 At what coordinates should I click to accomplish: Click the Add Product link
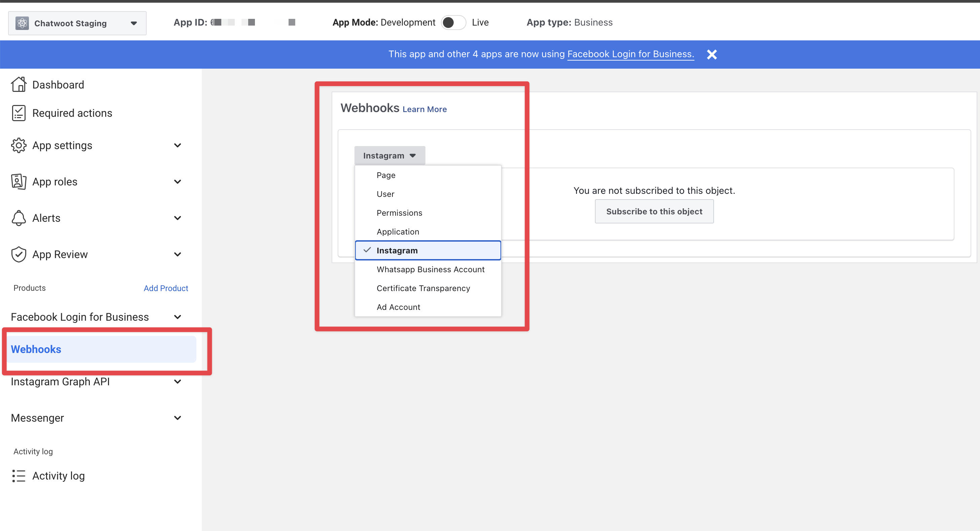pyautogui.click(x=165, y=288)
